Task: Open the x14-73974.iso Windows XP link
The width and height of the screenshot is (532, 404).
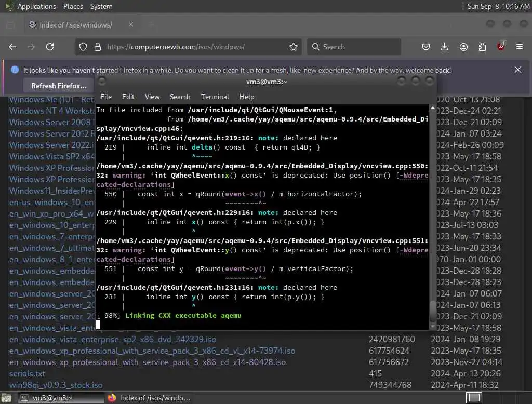Action: click(x=152, y=351)
